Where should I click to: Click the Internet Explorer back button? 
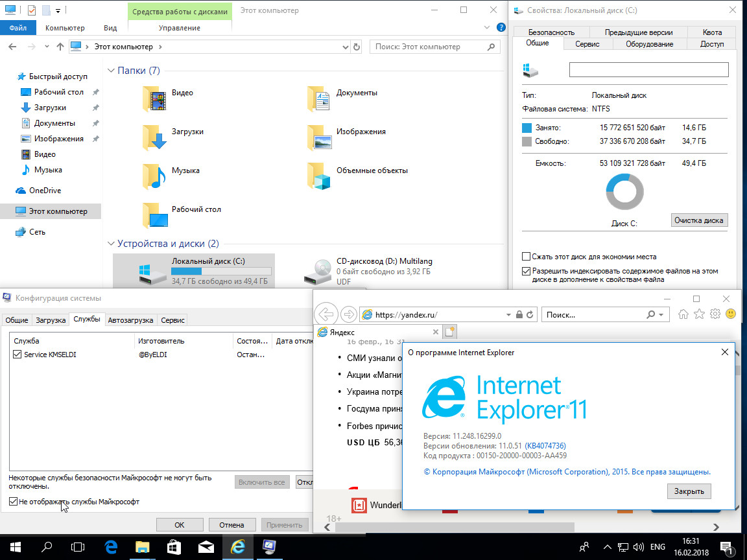326,314
